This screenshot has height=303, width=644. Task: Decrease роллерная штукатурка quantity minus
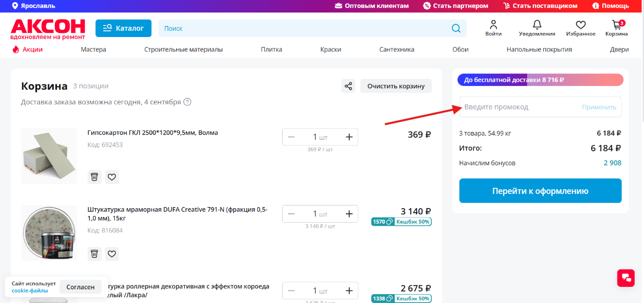pyautogui.click(x=291, y=290)
